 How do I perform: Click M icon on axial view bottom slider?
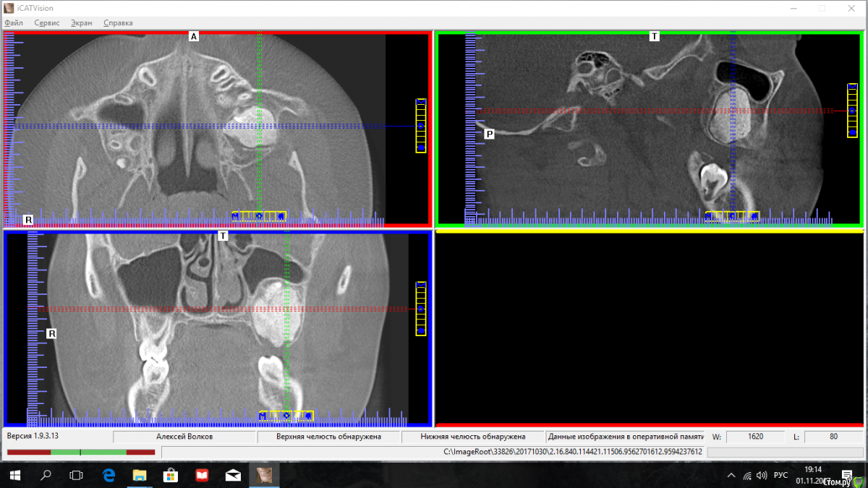(x=236, y=216)
